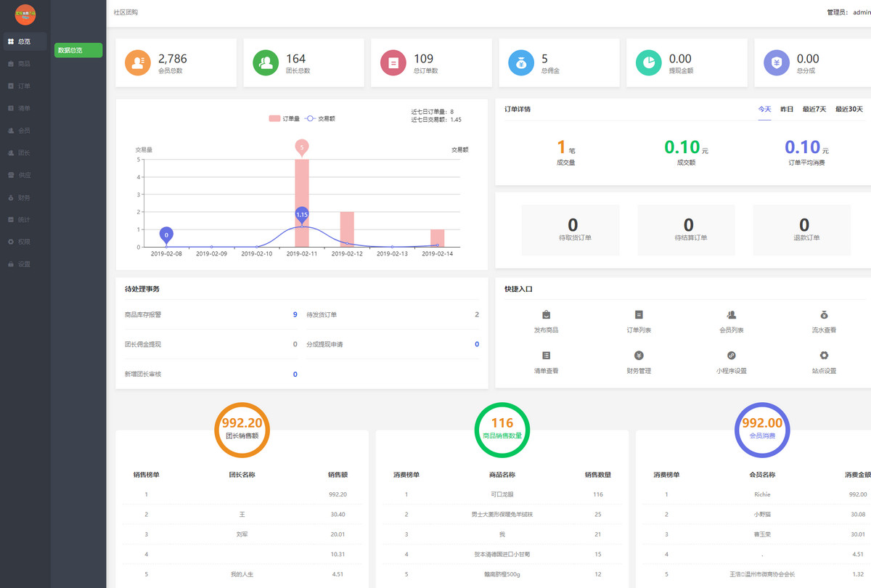Open 财务管理 yen icon shortcut

tap(639, 356)
